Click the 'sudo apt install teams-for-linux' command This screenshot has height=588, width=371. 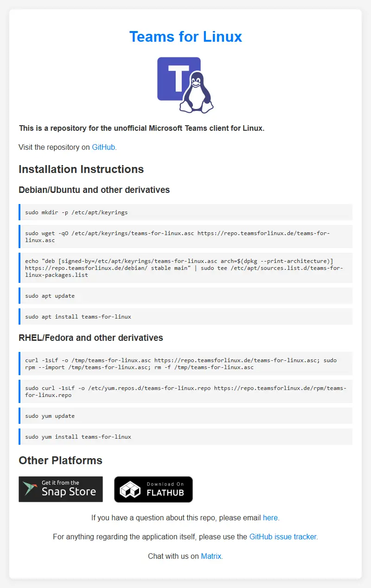tap(185, 317)
